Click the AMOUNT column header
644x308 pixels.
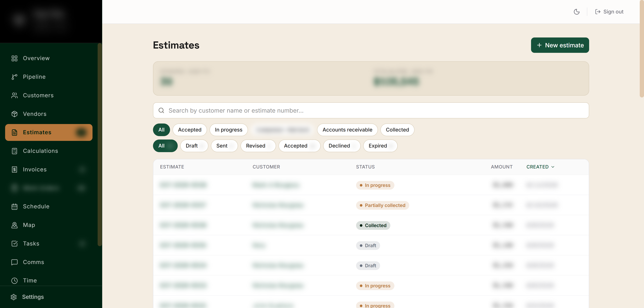pos(502,167)
